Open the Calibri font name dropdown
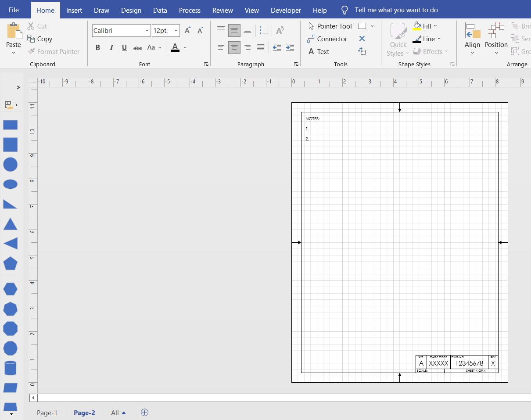The height and width of the screenshot is (420, 531). point(147,31)
